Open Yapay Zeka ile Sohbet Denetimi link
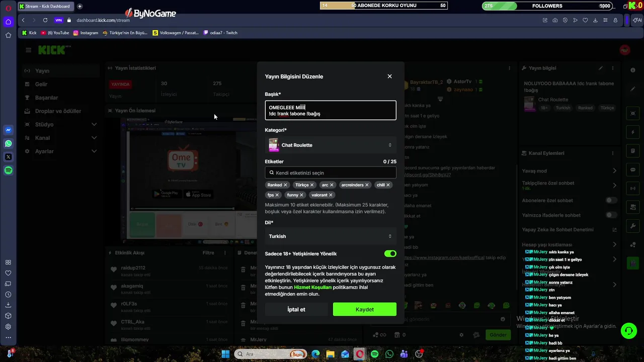This screenshot has height=362, width=644. pyautogui.click(x=569, y=230)
